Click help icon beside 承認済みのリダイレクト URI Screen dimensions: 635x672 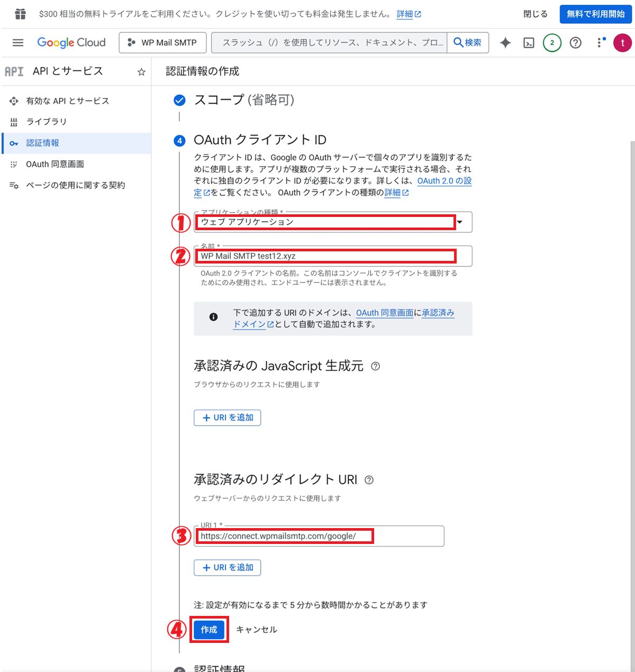click(x=369, y=480)
